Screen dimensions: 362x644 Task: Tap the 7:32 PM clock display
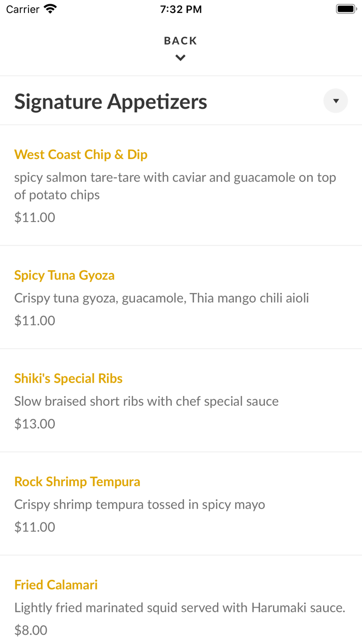[180, 9]
